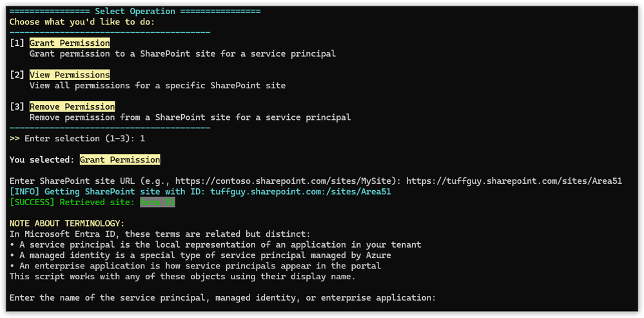This screenshot has height=318, width=644.
Task: Click the highlighted Grant Permission option label
Action: pos(70,43)
